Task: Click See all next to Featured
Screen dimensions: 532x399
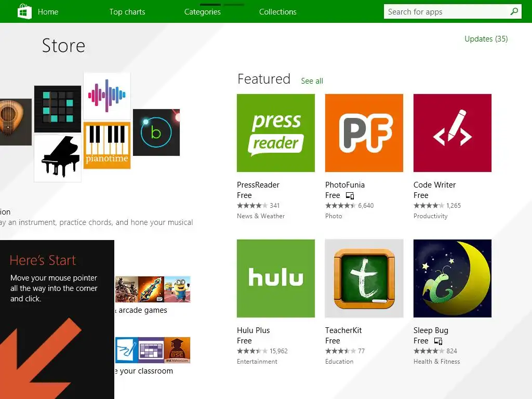Action: (312, 81)
